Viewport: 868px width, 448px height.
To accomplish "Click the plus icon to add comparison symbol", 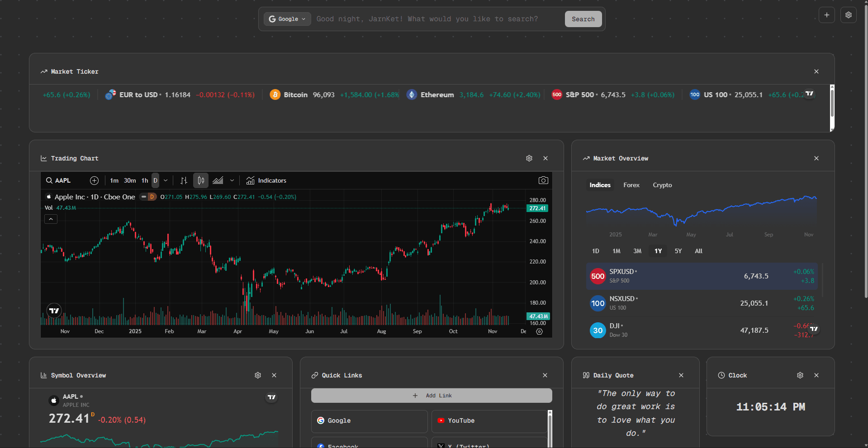I will tap(94, 180).
